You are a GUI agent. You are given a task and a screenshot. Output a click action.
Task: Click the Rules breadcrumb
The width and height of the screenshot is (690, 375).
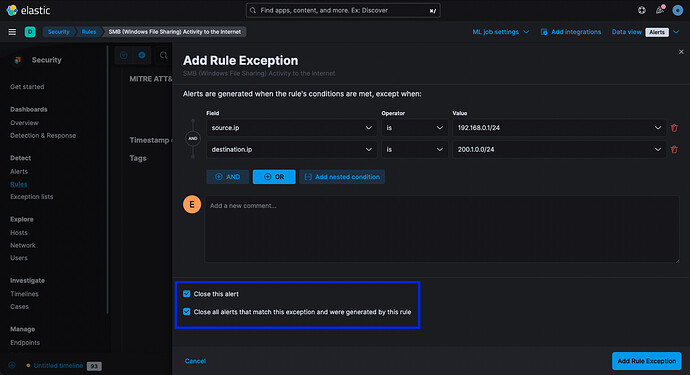88,32
